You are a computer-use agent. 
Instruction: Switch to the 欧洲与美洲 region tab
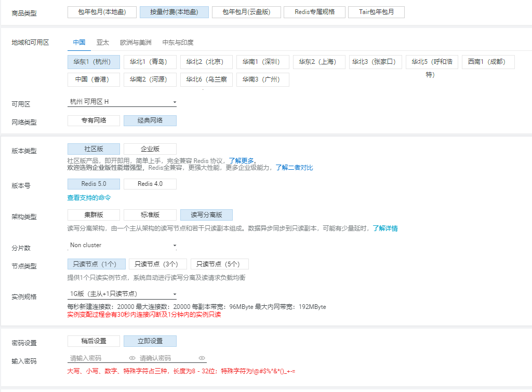click(136, 43)
